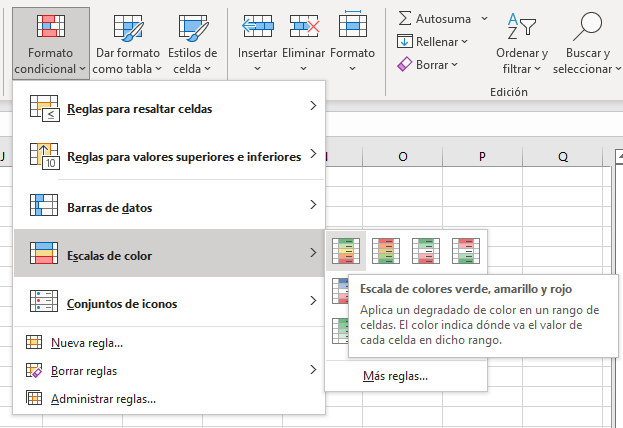Click Nueva regla... option
Screen dimensions: 623x428
pos(87,344)
